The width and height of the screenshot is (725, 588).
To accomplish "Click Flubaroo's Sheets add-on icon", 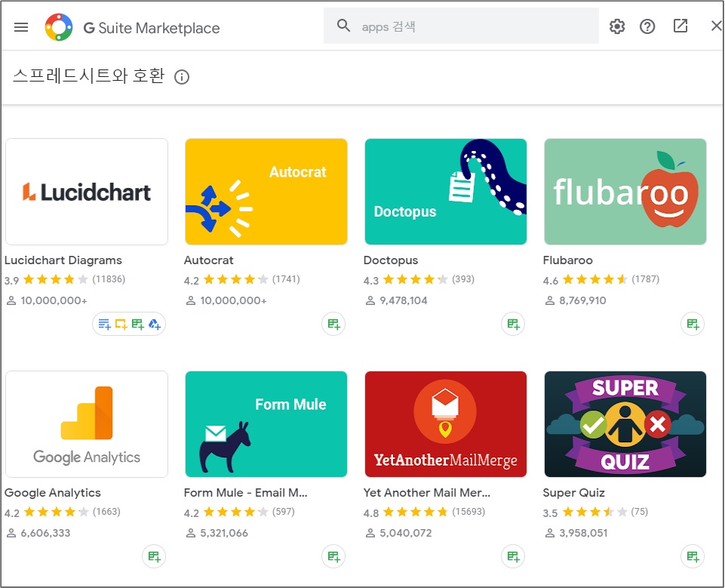I will coord(693,324).
